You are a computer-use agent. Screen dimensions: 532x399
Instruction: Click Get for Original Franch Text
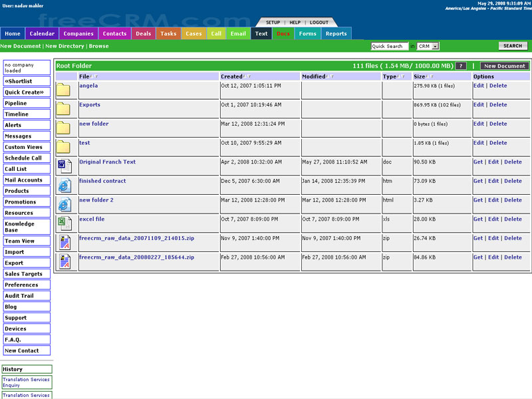(478, 162)
